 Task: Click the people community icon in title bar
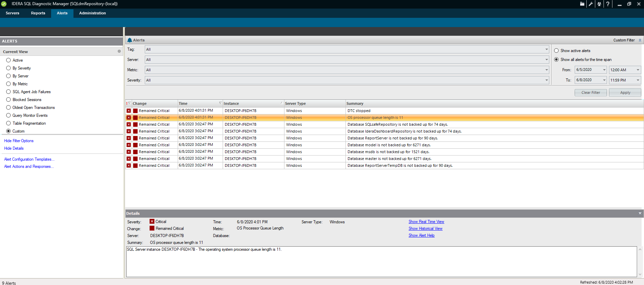tap(599, 4)
